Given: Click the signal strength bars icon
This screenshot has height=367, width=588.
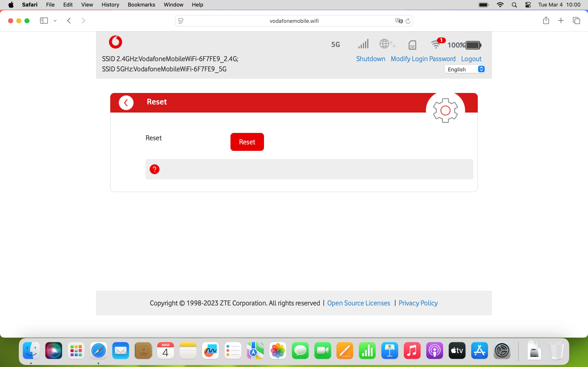Looking at the screenshot, I should tap(363, 44).
